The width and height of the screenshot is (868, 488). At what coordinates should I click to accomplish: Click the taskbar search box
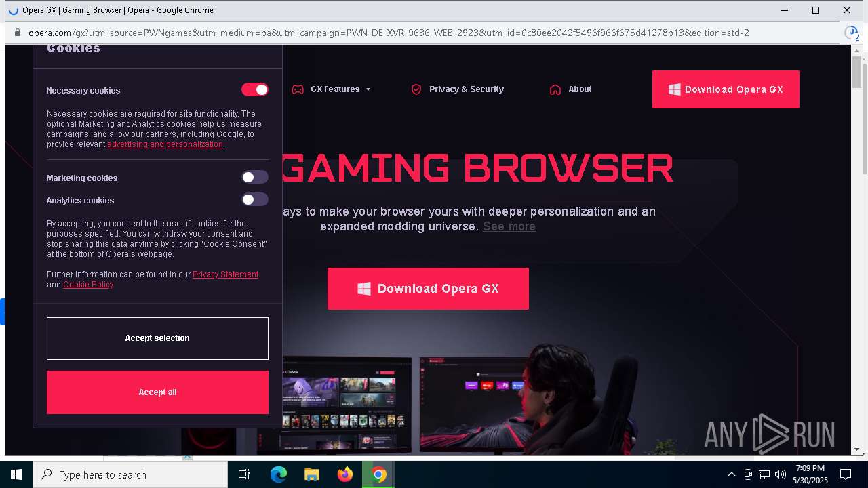pos(130,474)
